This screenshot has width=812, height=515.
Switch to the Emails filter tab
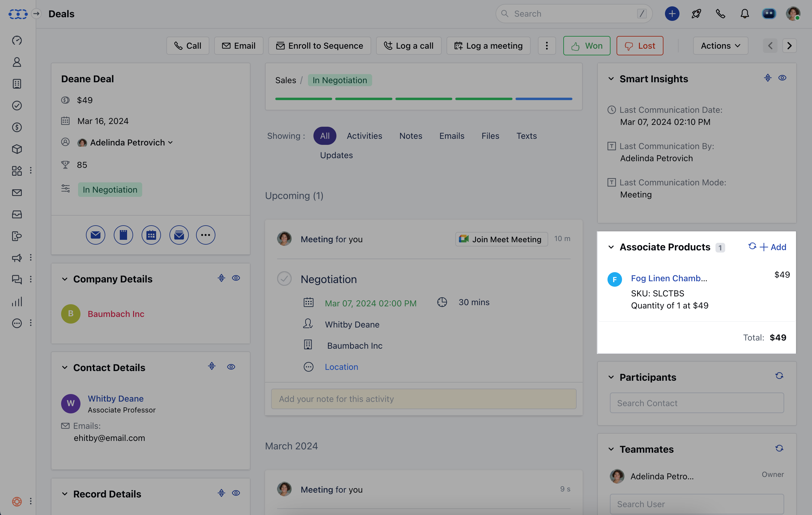click(x=451, y=136)
